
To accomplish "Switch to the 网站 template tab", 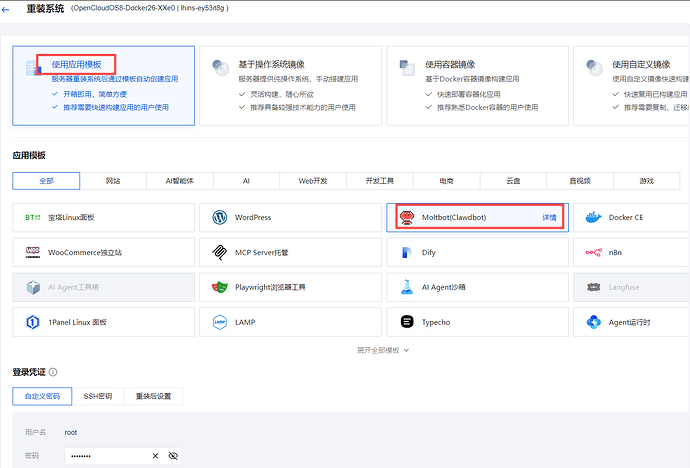I will 113,181.
